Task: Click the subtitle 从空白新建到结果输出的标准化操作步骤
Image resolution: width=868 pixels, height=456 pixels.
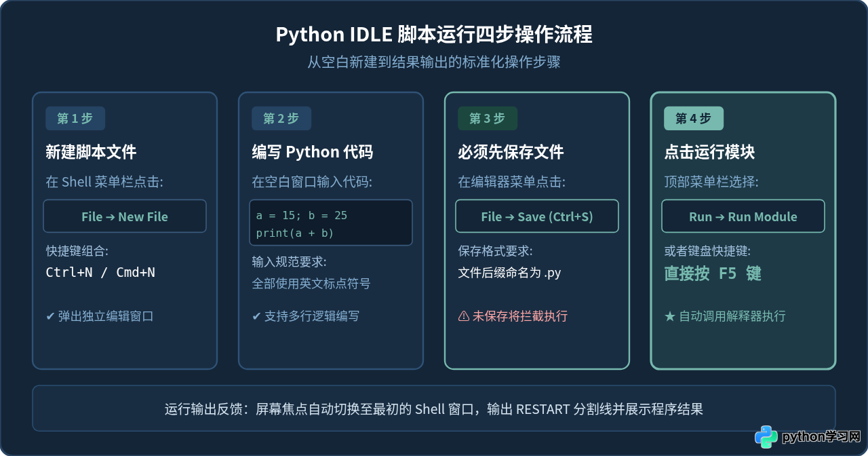Action: click(x=434, y=62)
